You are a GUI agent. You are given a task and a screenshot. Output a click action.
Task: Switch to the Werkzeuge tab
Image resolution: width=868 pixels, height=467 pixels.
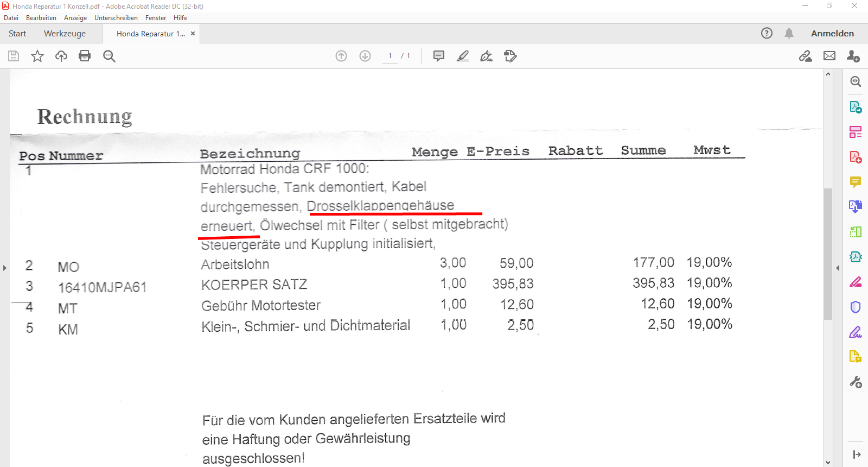65,34
